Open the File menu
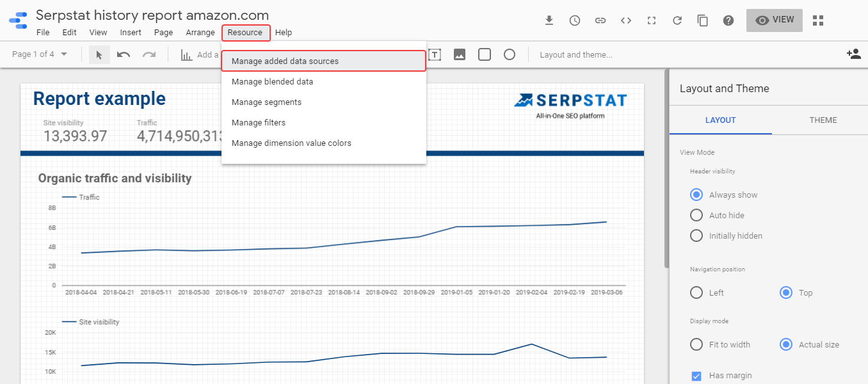 [43, 33]
